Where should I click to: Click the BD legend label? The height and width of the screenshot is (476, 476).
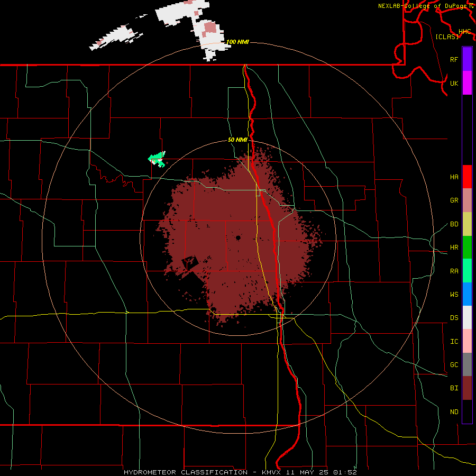tap(454, 224)
